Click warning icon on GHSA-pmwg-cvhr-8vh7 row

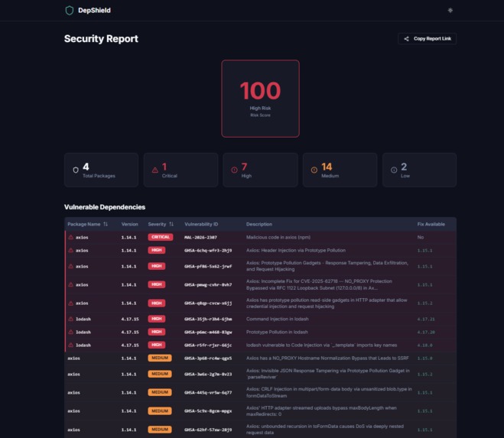coord(70,284)
